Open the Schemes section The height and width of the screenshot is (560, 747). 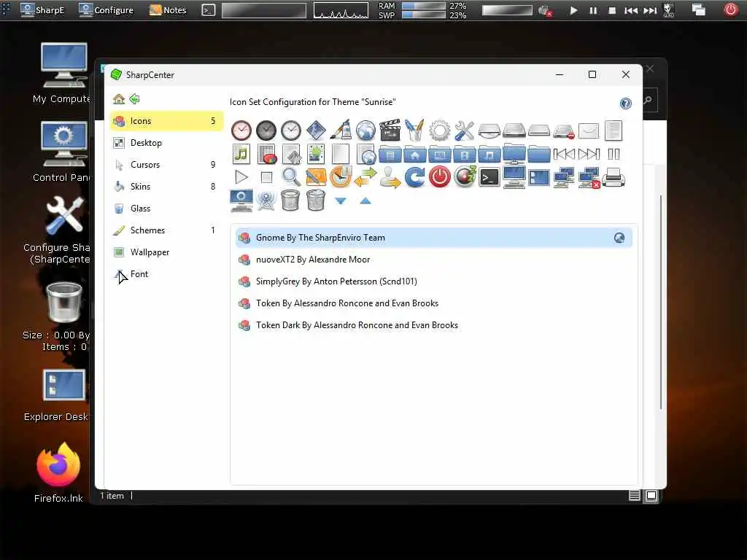tap(166, 230)
